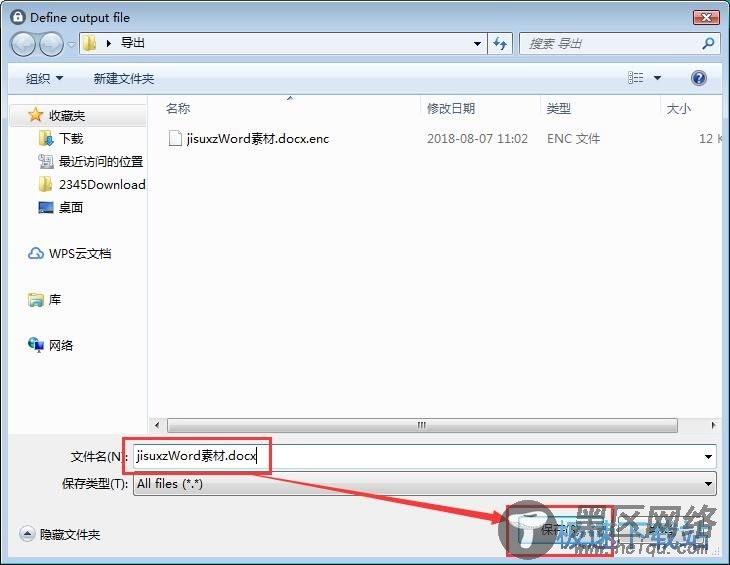Sort by the 类型 column header
The image size is (730, 565).
pos(558,108)
